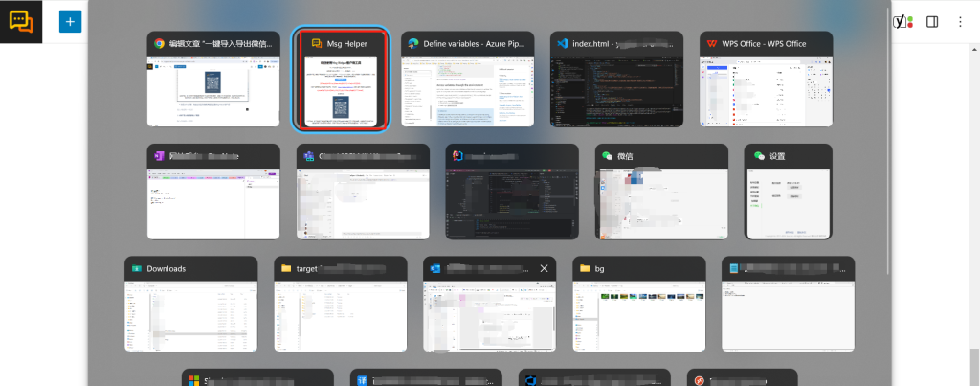Click the bg card's folder icon
This screenshot has height=386, width=980.
pyautogui.click(x=585, y=268)
